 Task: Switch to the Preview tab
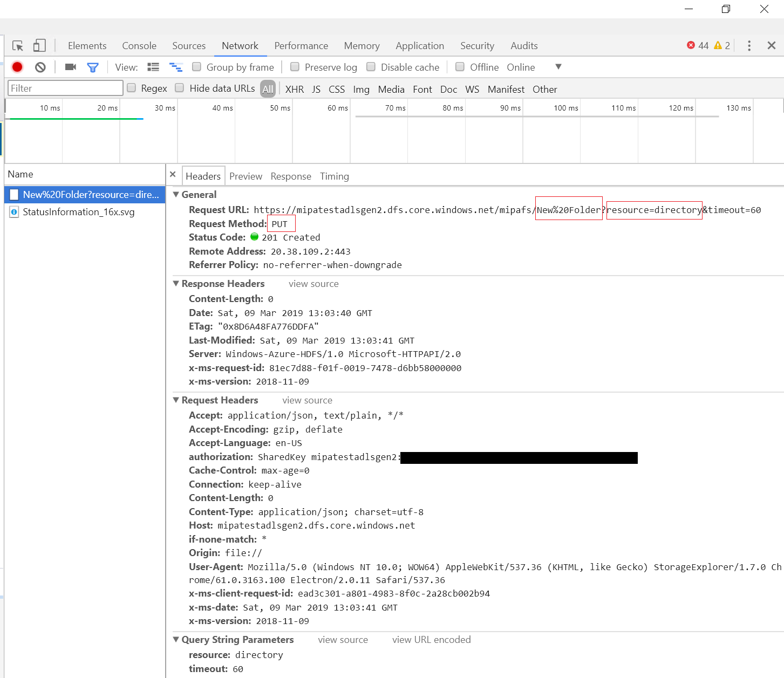pos(246,176)
